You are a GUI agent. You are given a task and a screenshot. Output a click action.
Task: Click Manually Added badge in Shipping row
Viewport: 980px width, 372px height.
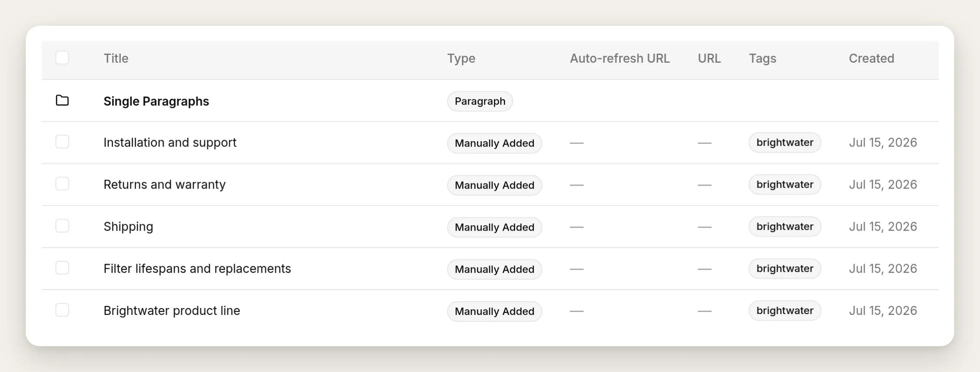click(495, 227)
